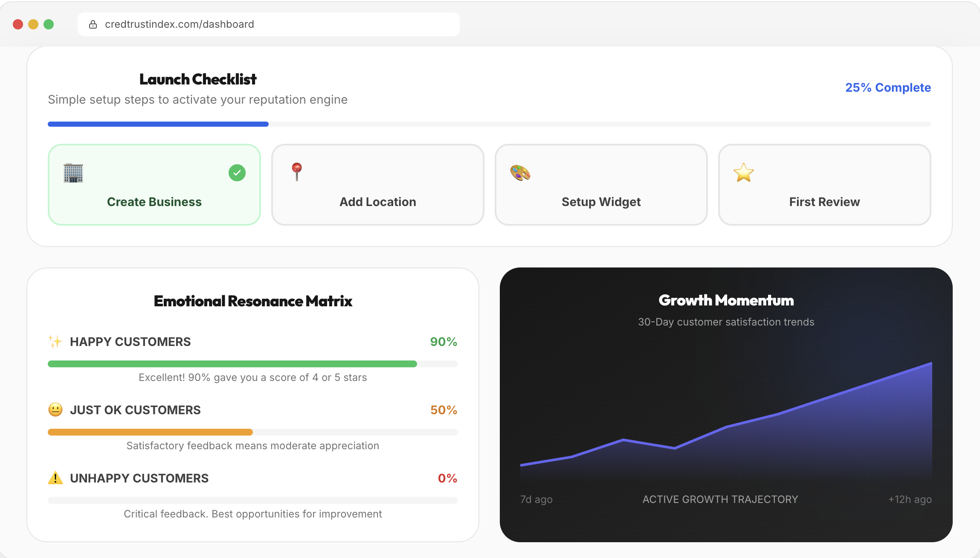Click the 90% value for Happy Customers
980x558 pixels.
pos(444,342)
